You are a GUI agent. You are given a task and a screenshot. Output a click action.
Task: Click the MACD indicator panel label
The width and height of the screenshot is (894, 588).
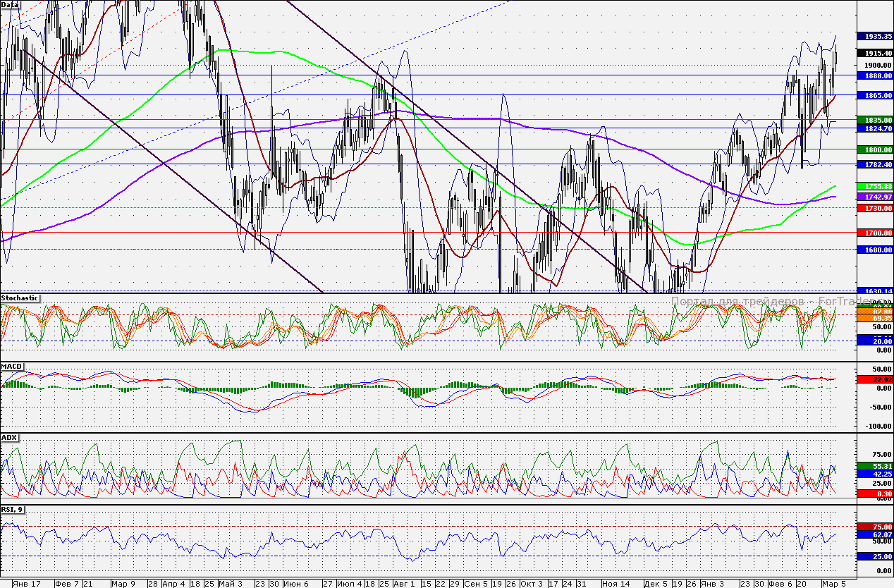(12, 367)
